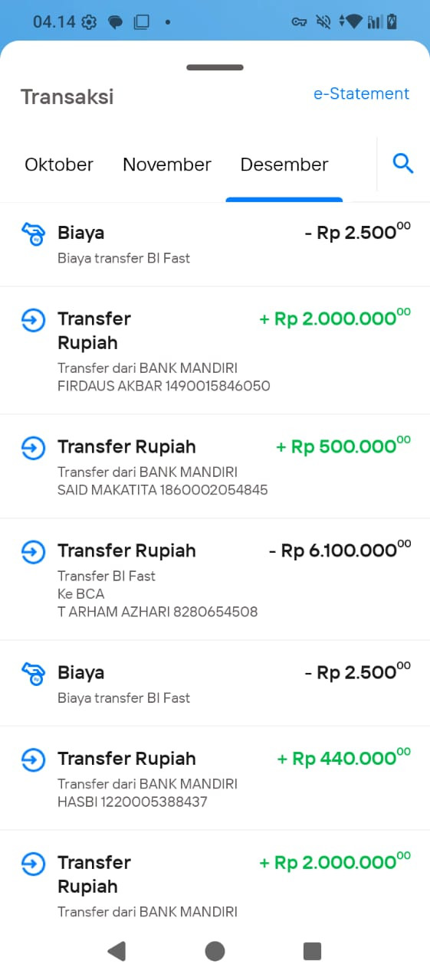Open the transaction search magnifier icon

pos(403,163)
